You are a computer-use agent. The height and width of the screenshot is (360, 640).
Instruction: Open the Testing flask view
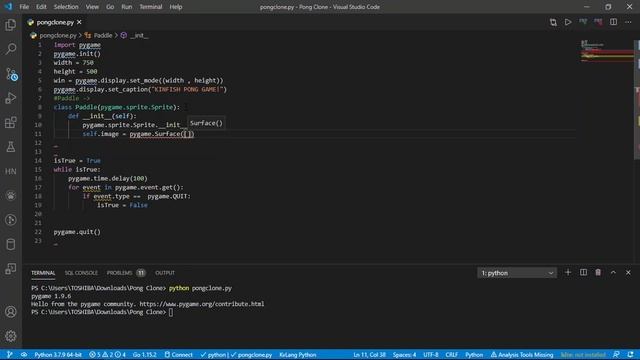tap(11, 147)
